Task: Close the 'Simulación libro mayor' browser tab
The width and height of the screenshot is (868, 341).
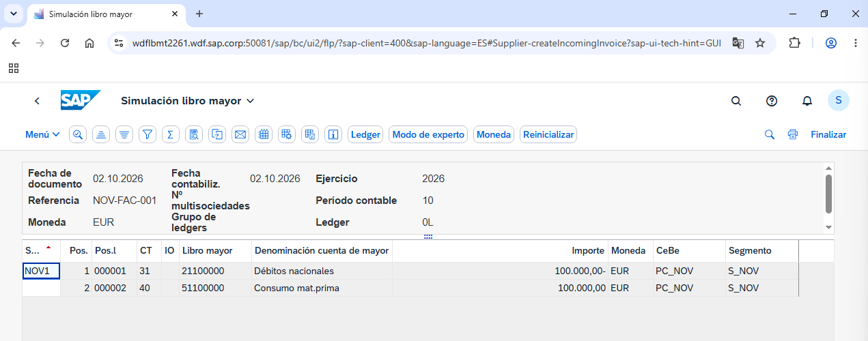Action: pyautogui.click(x=175, y=14)
